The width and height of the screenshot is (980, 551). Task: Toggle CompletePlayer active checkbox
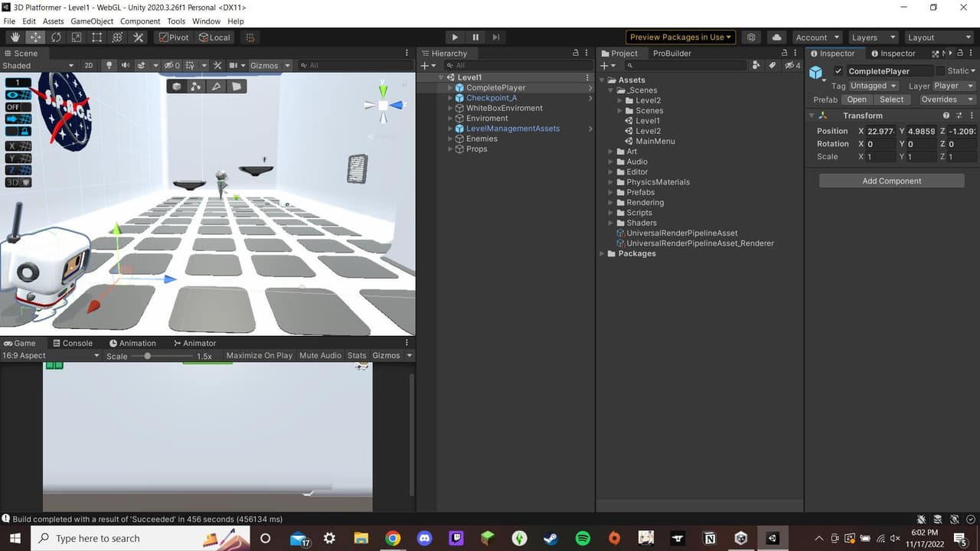(838, 71)
